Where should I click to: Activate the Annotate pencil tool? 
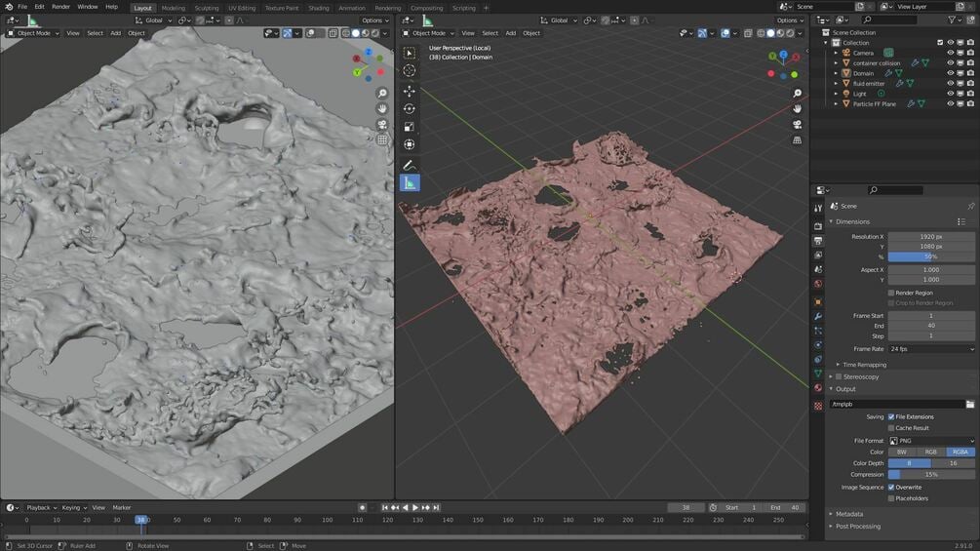[x=409, y=165]
